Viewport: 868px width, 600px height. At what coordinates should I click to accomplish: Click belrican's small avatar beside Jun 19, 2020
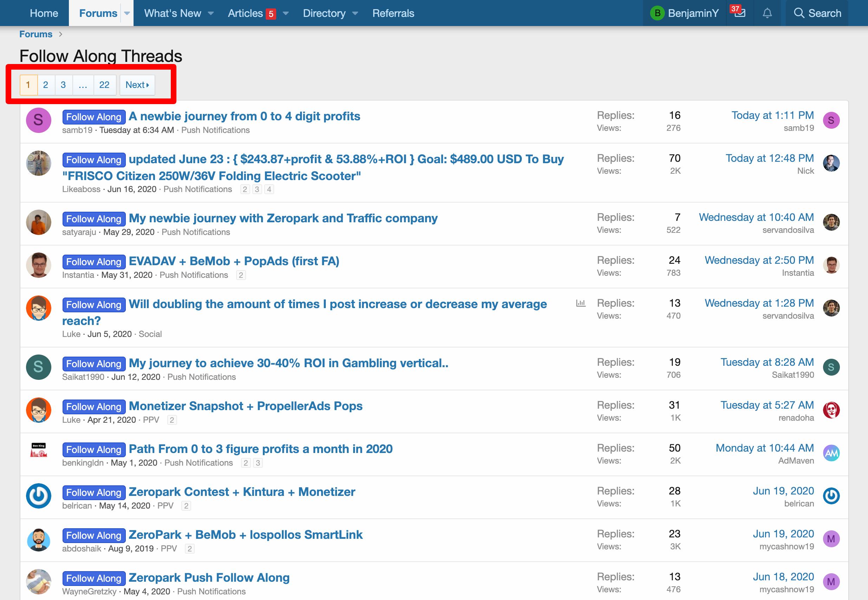pos(831,496)
